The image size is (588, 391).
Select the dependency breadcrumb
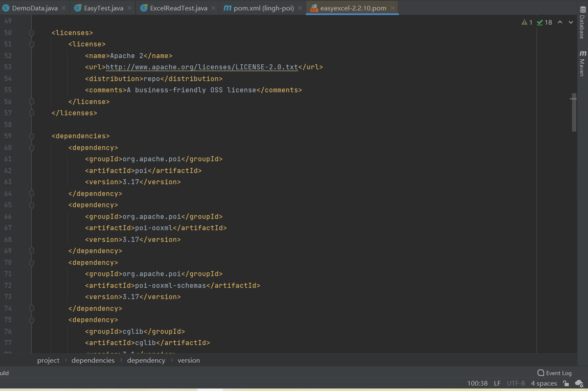point(146,360)
